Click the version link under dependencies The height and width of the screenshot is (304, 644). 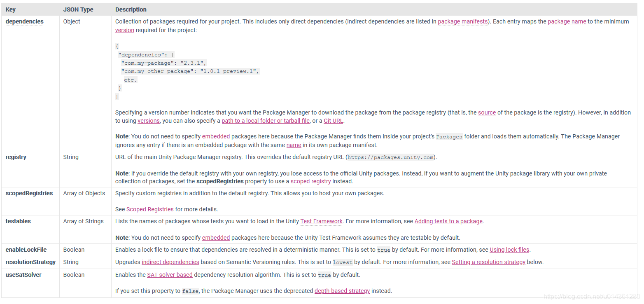click(125, 30)
